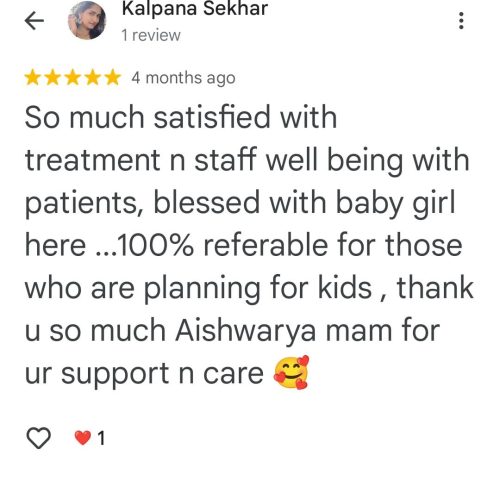The height and width of the screenshot is (500, 500).
Task: Click the third yellow rating star
Action: 73,78
